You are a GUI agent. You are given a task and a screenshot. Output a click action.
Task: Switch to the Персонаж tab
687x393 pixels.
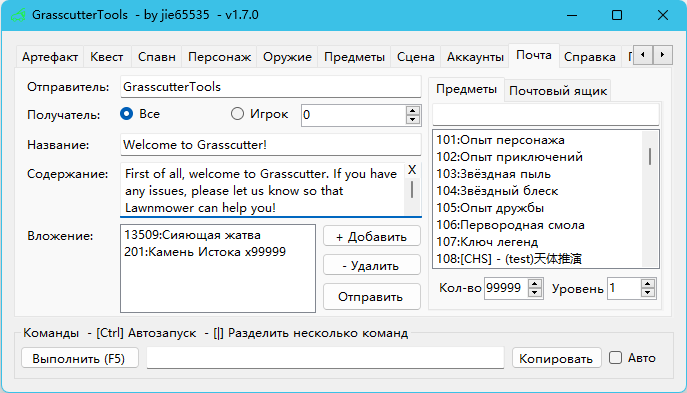coord(219,57)
